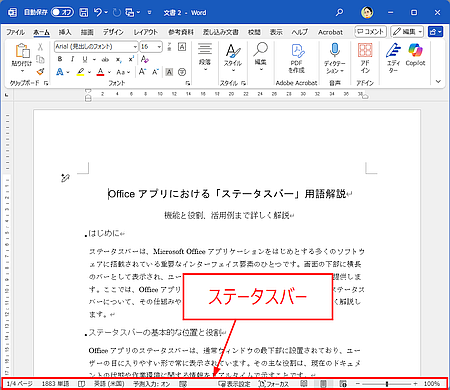Viewport: 450px width, 390px height.
Task: Open the spelling check book icon in status bar
Action: point(81,384)
